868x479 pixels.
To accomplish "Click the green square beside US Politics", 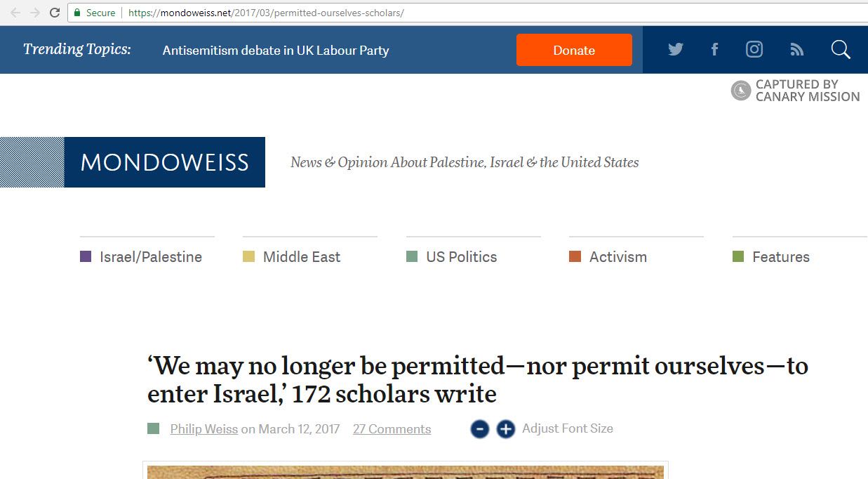I will (x=410, y=256).
